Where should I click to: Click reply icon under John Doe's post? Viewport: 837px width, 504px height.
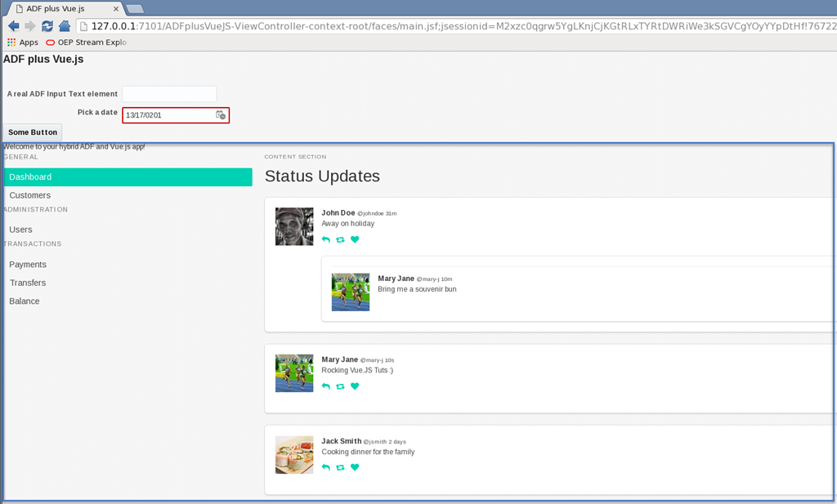(326, 239)
